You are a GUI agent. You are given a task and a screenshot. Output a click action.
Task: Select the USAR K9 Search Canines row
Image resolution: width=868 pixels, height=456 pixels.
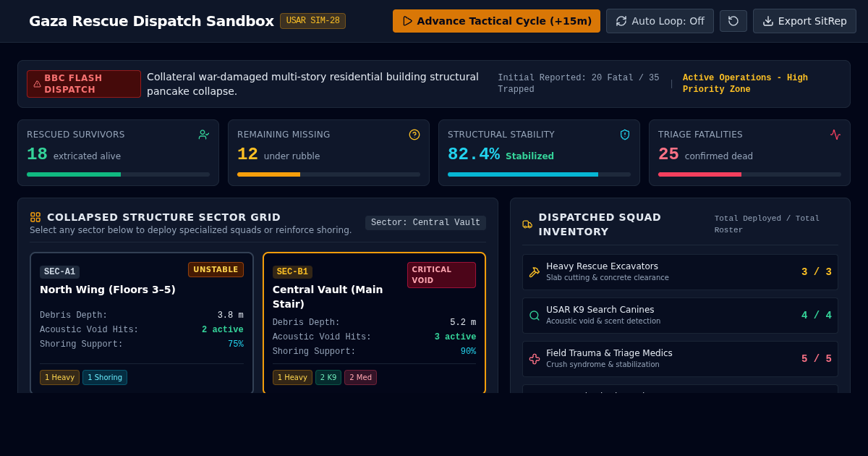pyautogui.click(x=680, y=316)
